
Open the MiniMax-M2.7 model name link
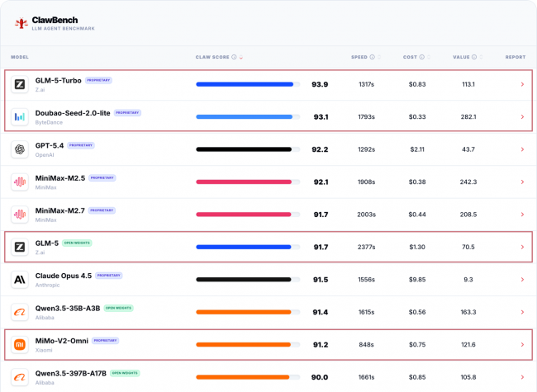[x=61, y=210]
